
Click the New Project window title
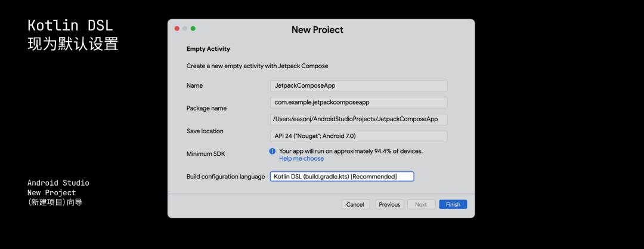click(x=317, y=30)
